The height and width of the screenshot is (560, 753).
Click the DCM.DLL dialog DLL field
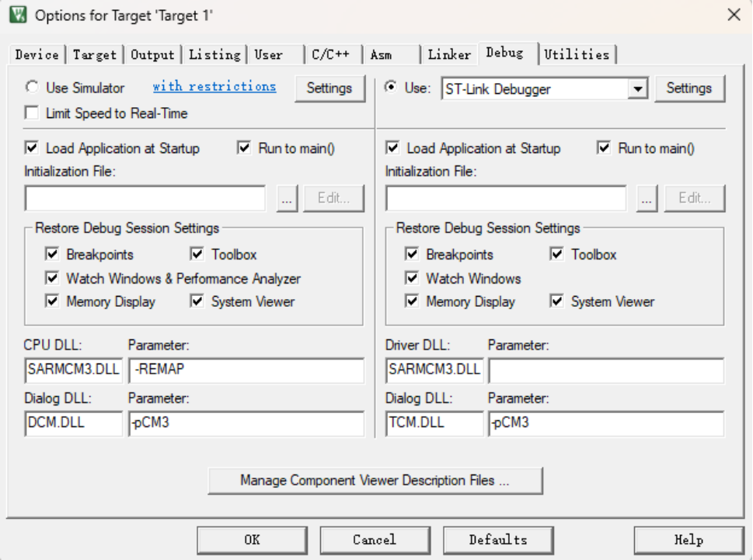pos(74,423)
